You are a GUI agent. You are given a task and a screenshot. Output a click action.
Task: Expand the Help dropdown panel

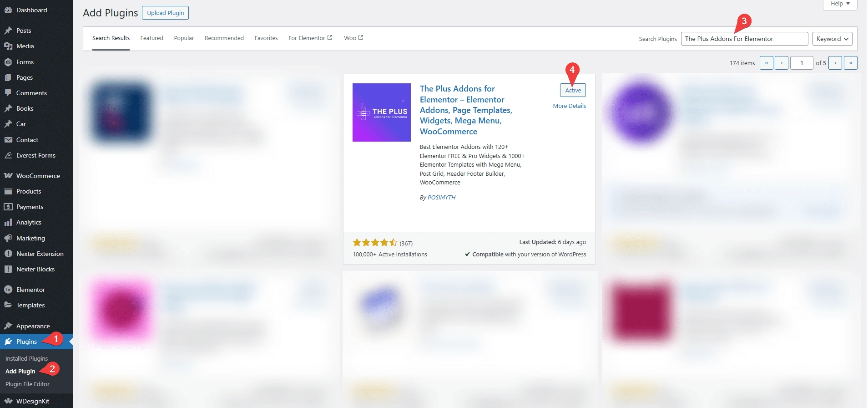(840, 4)
